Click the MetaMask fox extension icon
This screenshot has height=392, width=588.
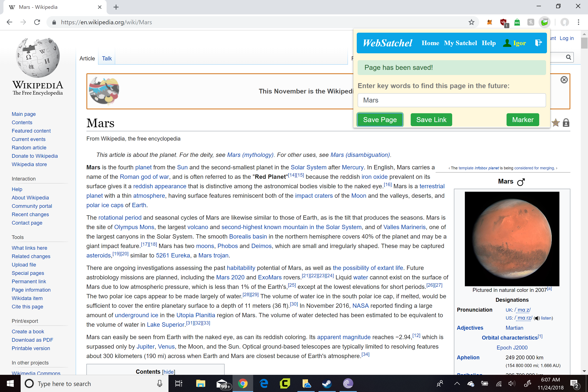(x=490, y=22)
